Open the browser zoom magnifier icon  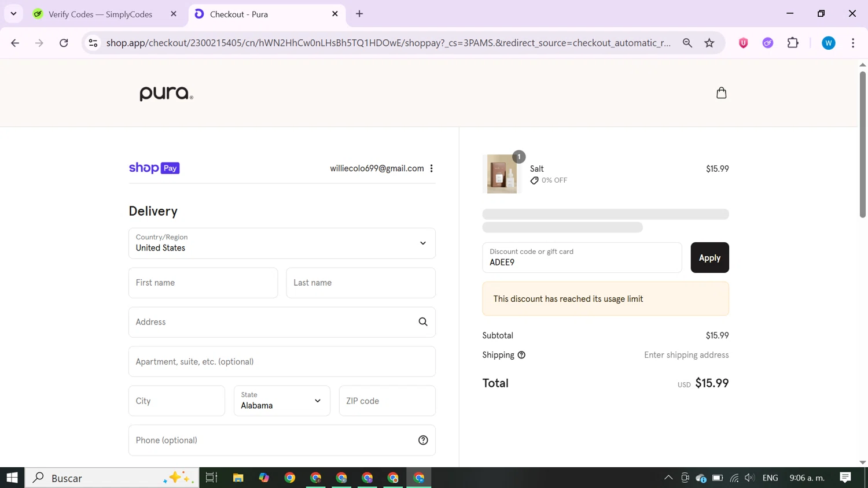click(x=687, y=43)
